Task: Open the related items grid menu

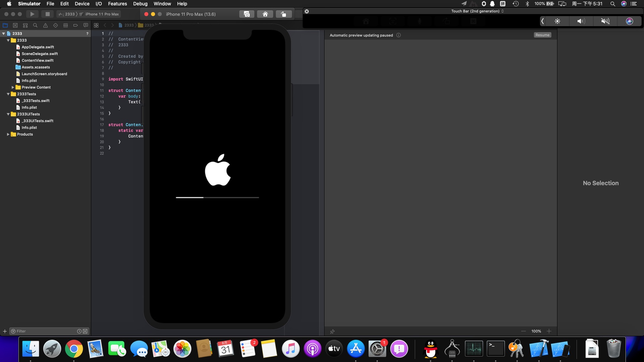Action: [x=96, y=25]
